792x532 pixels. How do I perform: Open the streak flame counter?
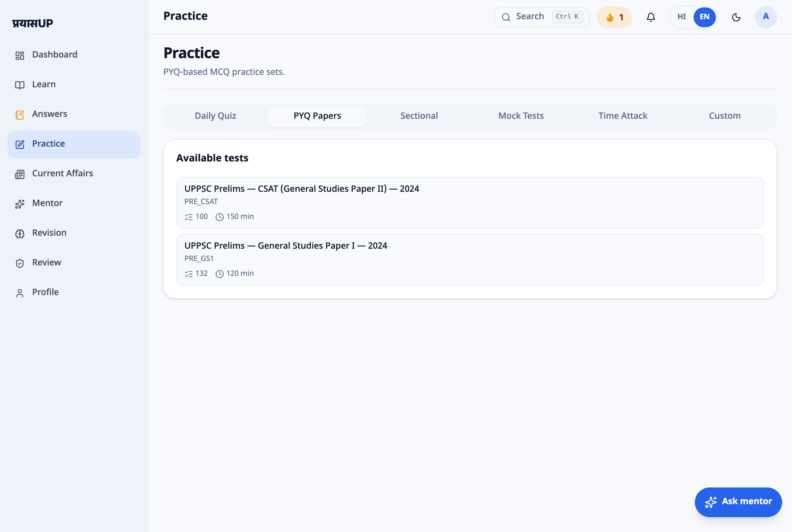tap(614, 17)
